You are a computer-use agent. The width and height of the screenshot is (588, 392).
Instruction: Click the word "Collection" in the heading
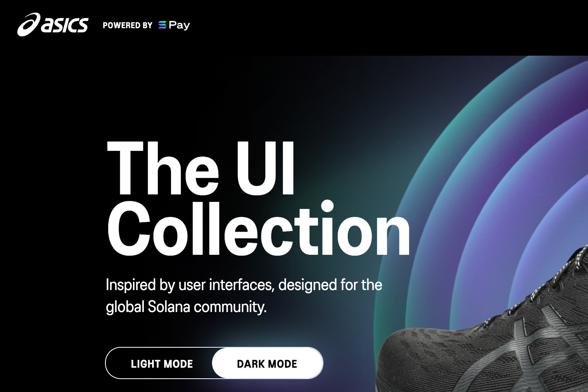pos(258,229)
